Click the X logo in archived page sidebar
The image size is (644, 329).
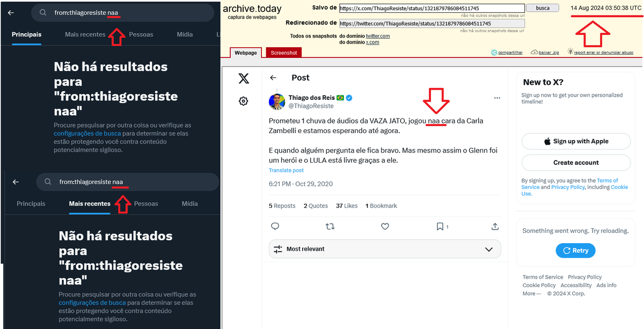244,79
